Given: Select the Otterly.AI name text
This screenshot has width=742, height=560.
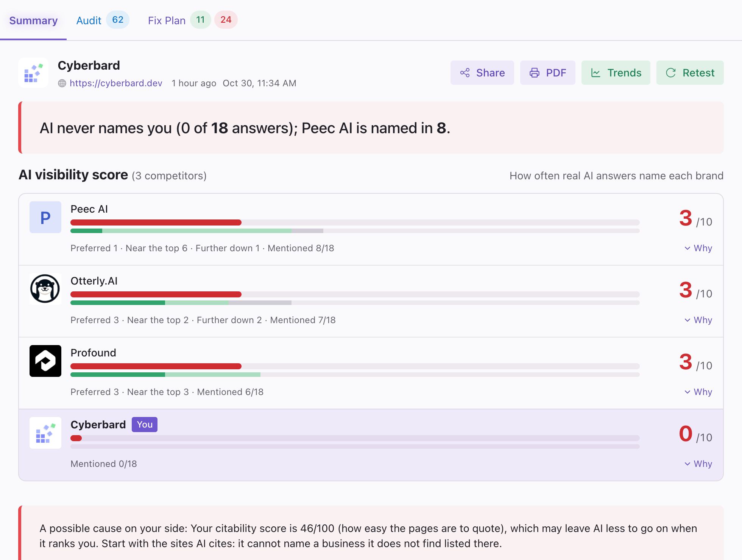Looking at the screenshot, I should pos(94,281).
